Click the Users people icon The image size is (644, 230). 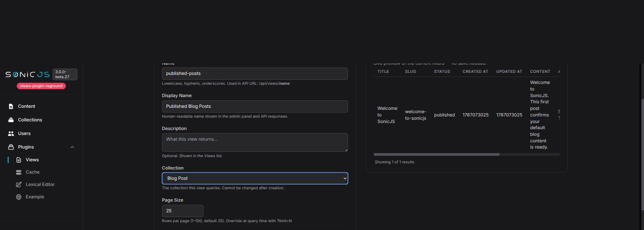click(11, 133)
